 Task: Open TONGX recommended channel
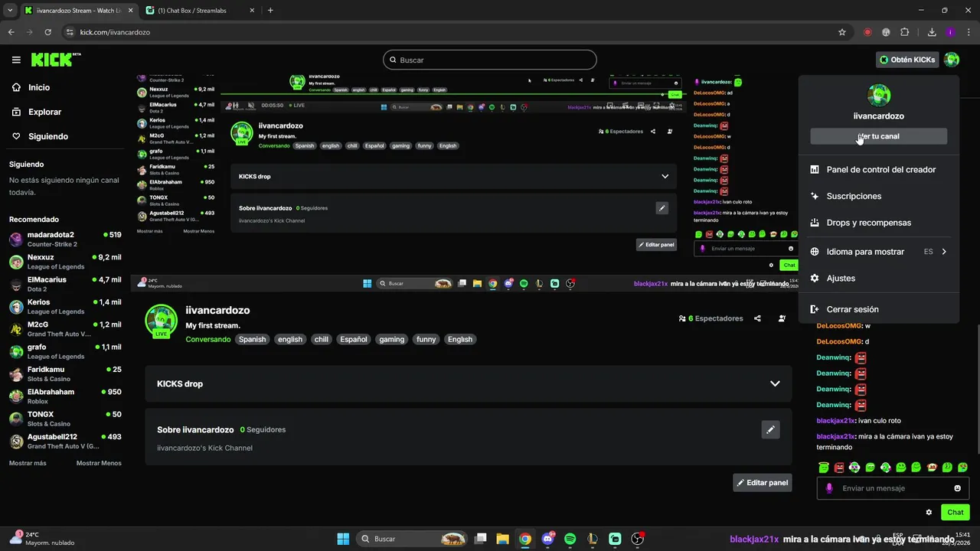(65, 419)
